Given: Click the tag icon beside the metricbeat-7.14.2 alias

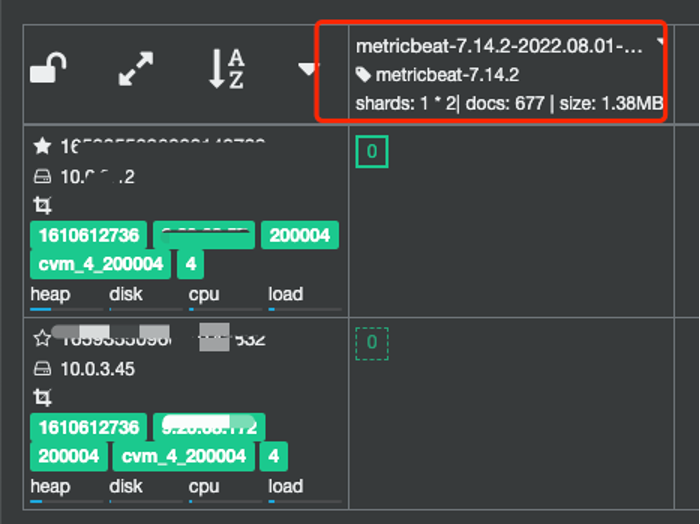Looking at the screenshot, I should (x=363, y=75).
